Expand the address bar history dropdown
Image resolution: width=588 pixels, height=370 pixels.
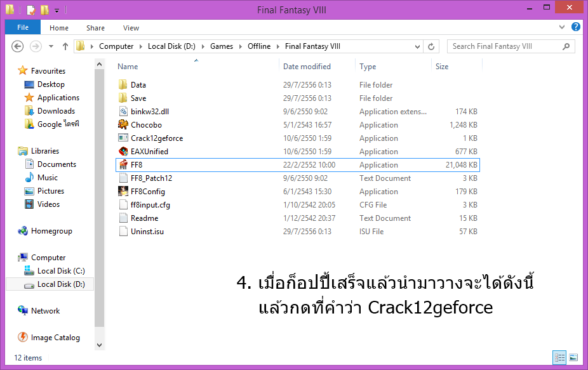[x=417, y=46]
